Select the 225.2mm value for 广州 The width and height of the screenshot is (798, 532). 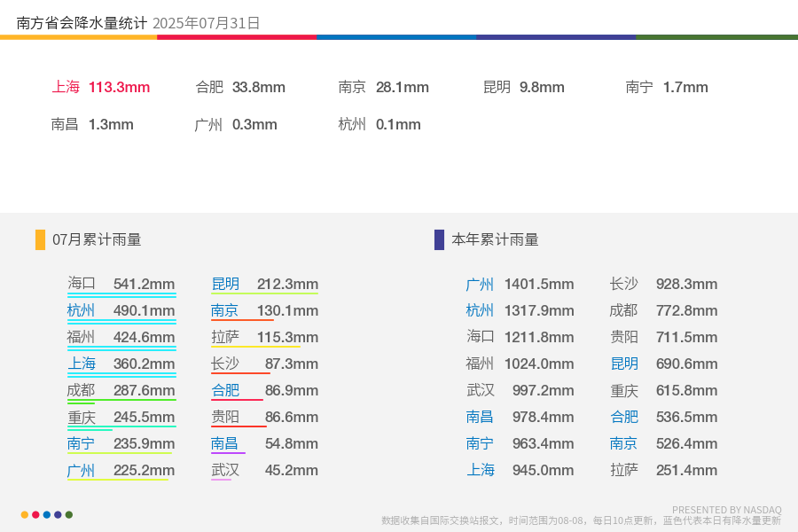click(144, 470)
